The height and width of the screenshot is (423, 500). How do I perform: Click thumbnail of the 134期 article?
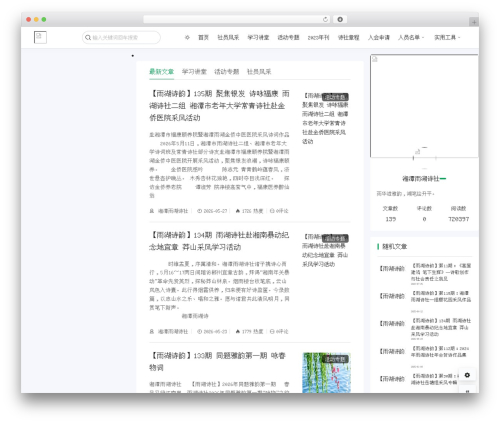click(326, 251)
